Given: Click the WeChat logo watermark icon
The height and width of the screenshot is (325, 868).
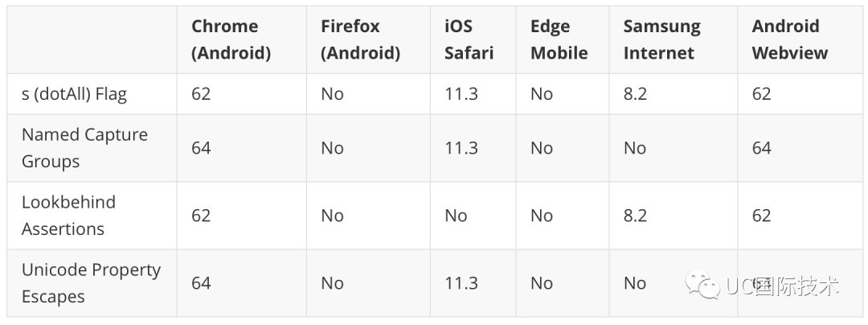Looking at the screenshot, I should 703,285.
